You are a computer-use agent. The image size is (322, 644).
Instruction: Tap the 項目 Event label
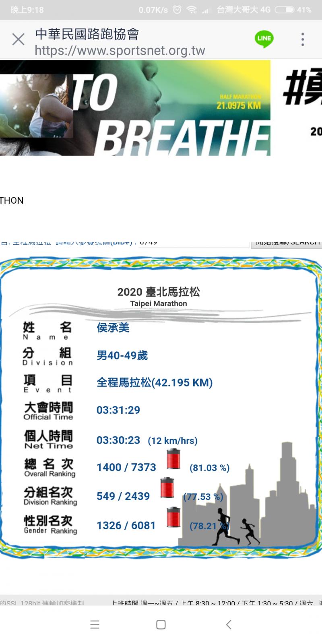pos(47,383)
